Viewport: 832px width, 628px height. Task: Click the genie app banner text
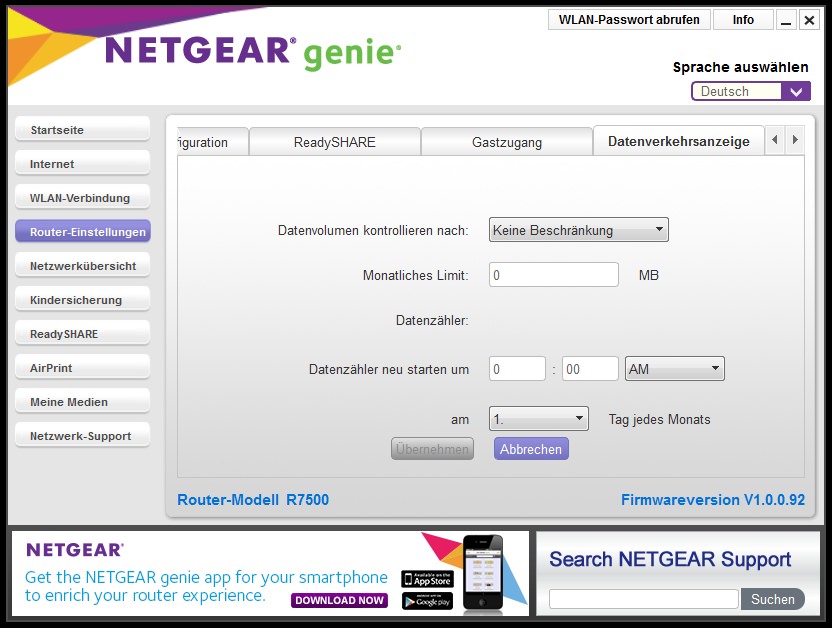[206, 586]
